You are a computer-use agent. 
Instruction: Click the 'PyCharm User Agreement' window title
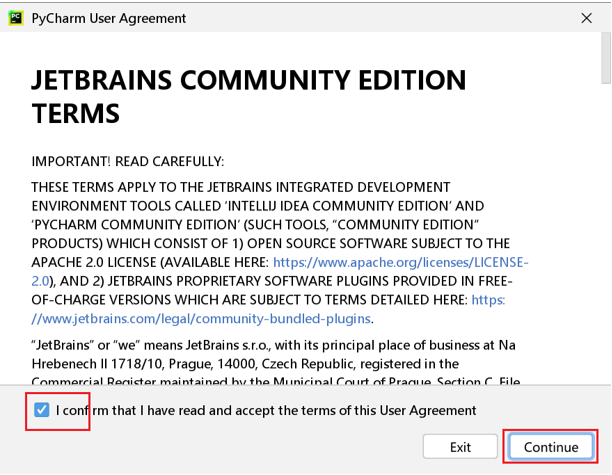click(108, 18)
